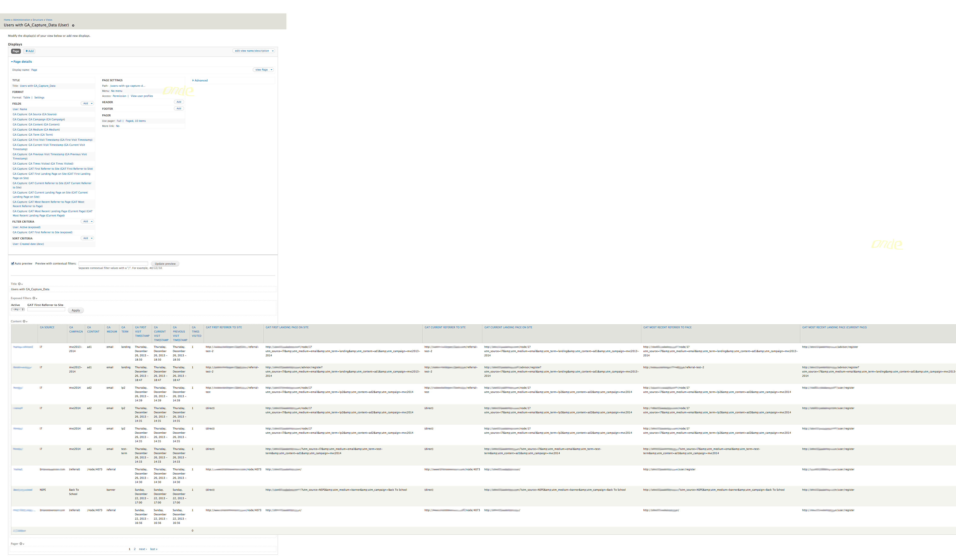Select the Page display tab
Image resolution: width=956 pixels, height=560 pixels.
point(16,51)
